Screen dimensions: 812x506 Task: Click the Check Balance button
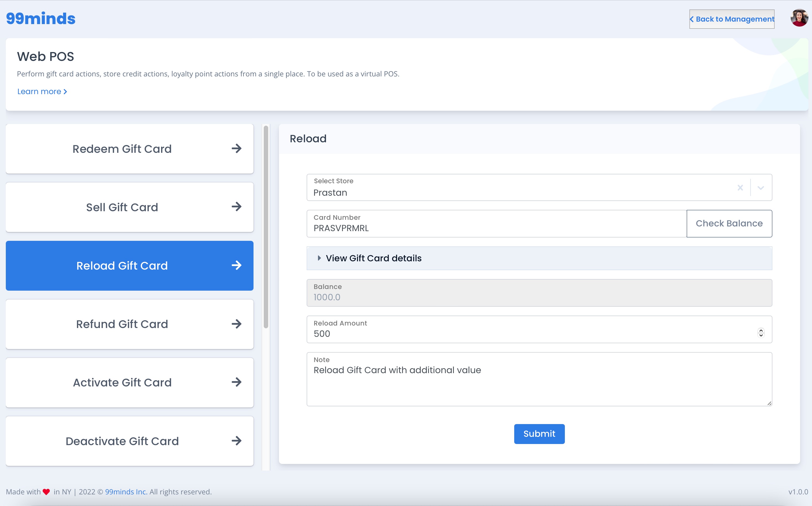[729, 224]
